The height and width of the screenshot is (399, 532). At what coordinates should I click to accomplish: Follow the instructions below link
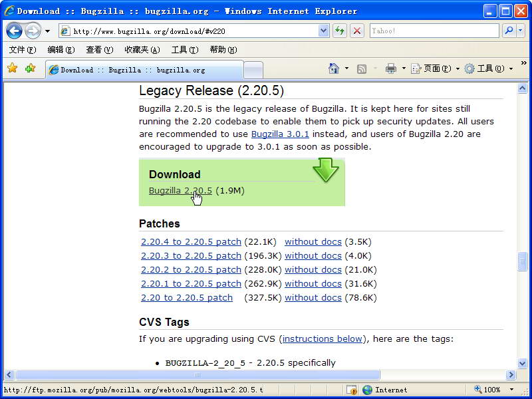pos(322,338)
